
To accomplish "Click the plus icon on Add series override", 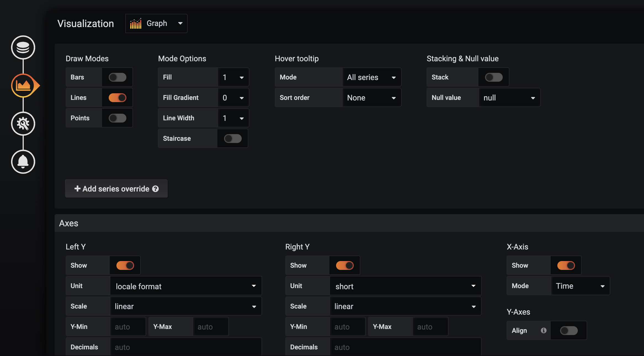I will pyautogui.click(x=77, y=188).
